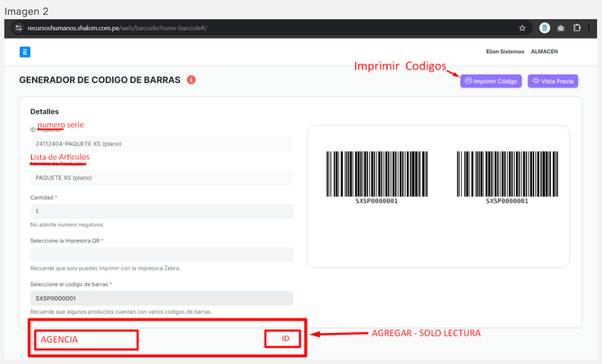This screenshot has width=602, height=364.
Task: Click the Cantidad input field
Action: point(162,211)
